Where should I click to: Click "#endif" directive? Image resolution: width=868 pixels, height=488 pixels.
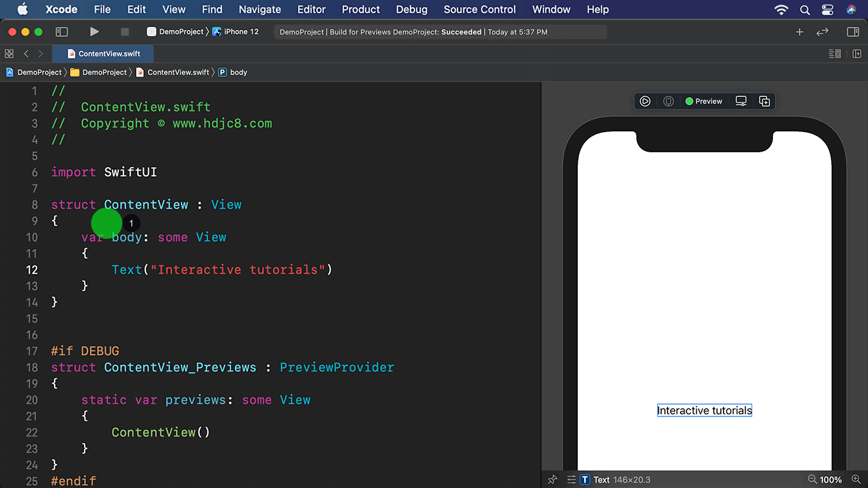[74, 481]
